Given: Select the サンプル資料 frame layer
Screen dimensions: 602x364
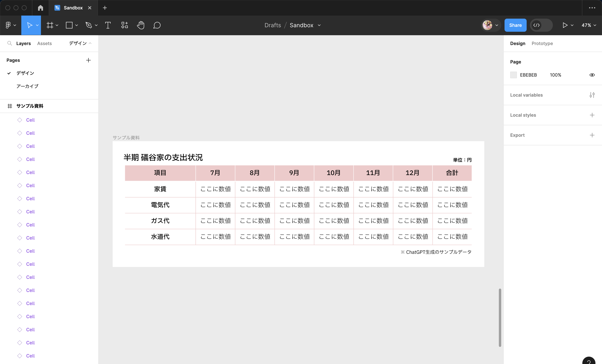Looking at the screenshot, I should click(30, 106).
